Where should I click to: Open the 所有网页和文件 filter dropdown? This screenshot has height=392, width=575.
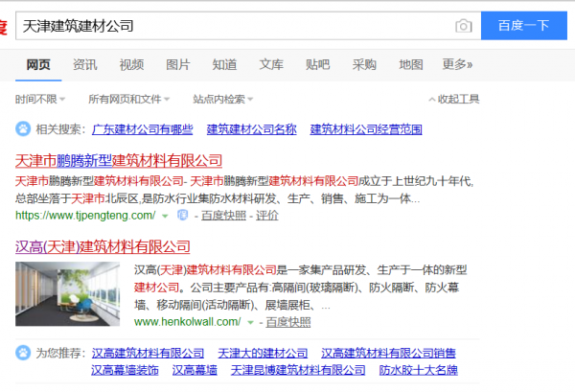tap(129, 99)
